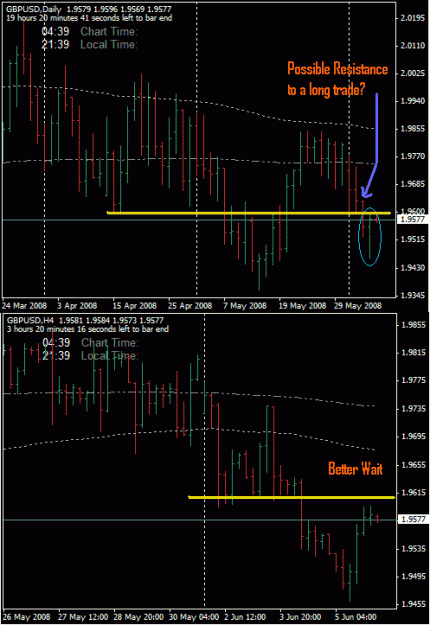Click the '24 Mar 2008' date label

point(24,306)
